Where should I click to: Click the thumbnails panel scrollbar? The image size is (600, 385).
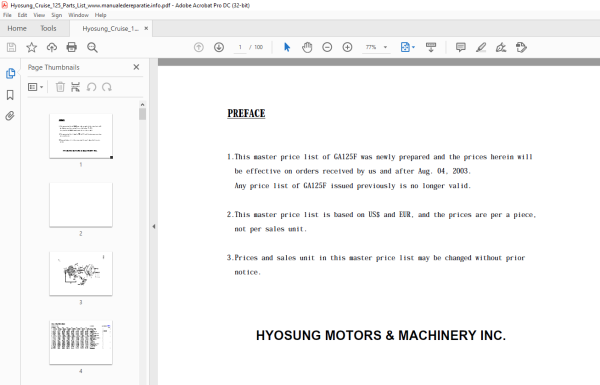point(142,114)
